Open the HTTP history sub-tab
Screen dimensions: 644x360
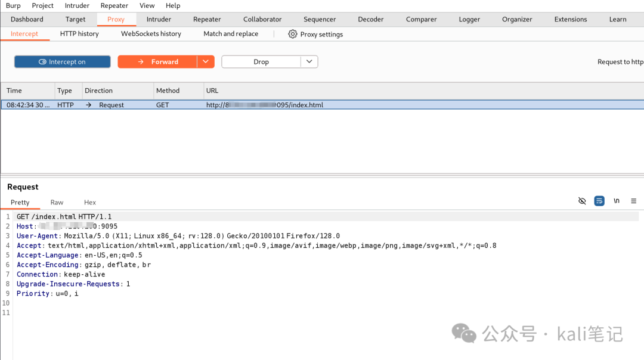tap(79, 33)
